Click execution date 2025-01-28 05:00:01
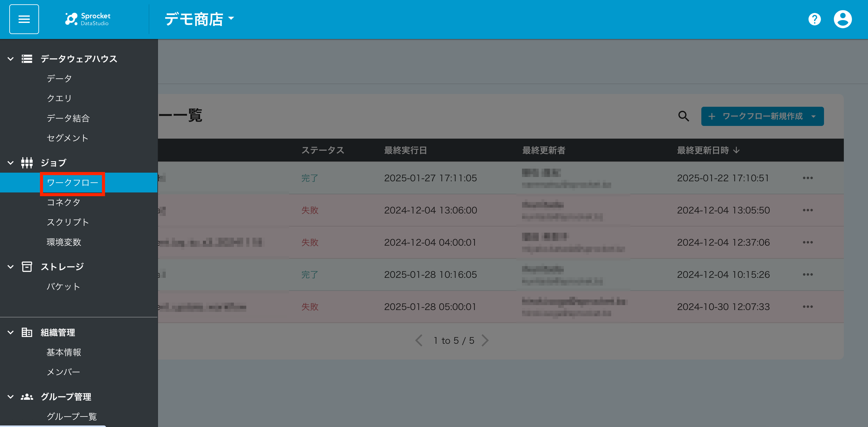Viewport: 868px width, 427px height. pyautogui.click(x=430, y=307)
